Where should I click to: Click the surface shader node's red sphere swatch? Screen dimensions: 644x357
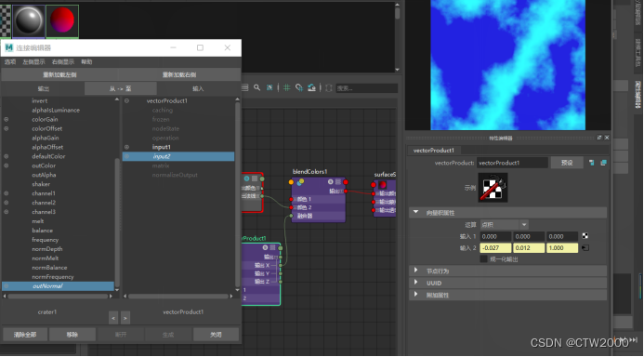pos(382,184)
